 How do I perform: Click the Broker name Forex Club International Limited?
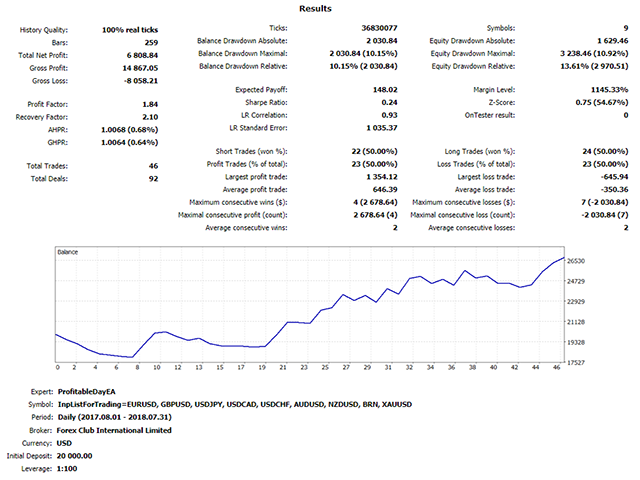[114, 430]
